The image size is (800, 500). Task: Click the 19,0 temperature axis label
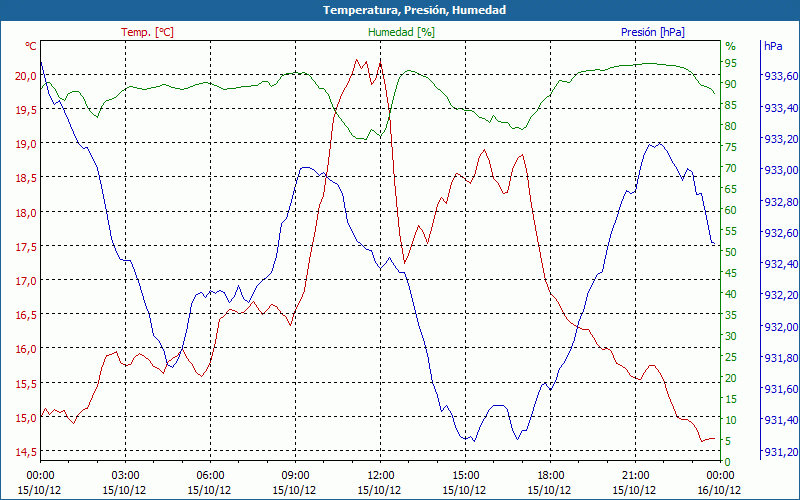coord(26,144)
